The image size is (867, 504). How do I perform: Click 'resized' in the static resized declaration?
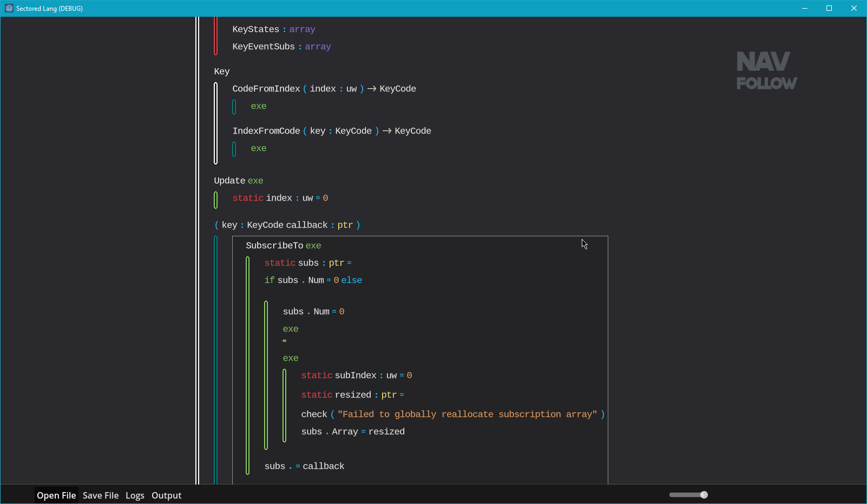[353, 395]
